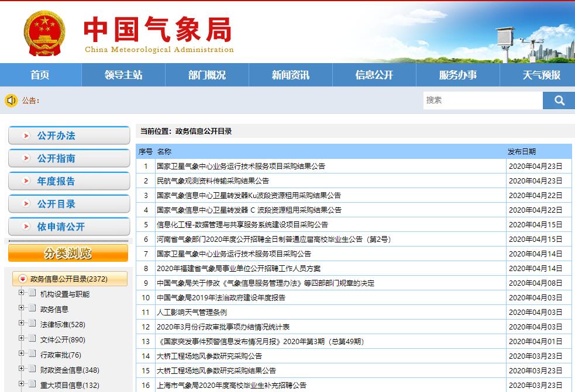Open 2020年福建省气象局事业单位公开招聘工作人员方案
This screenshot has width=575, height=392.
click(x=239, y=269)
